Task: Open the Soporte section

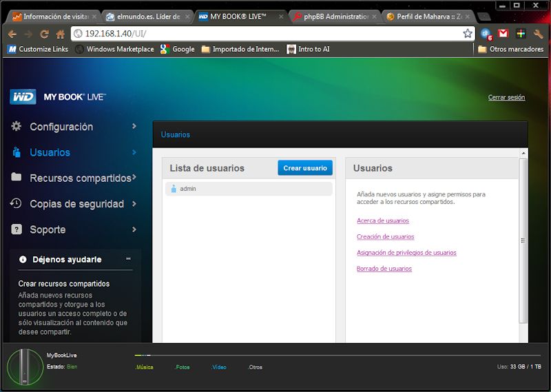Action: (48, 229)
